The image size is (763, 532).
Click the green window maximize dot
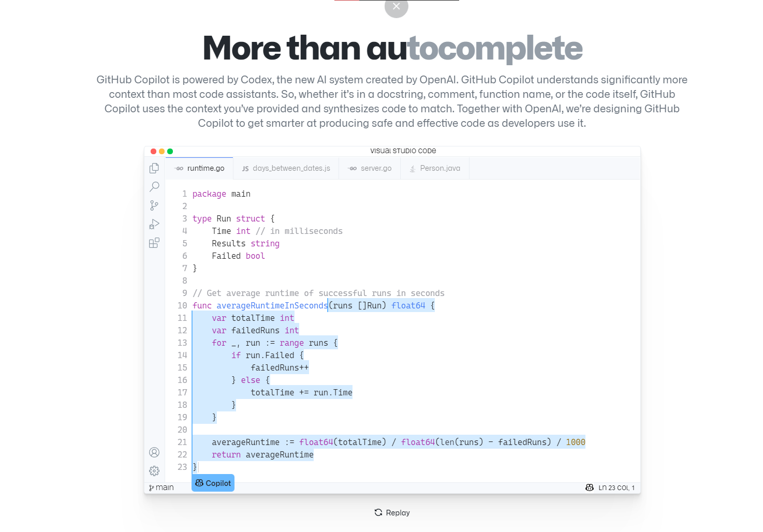(170, 151)
